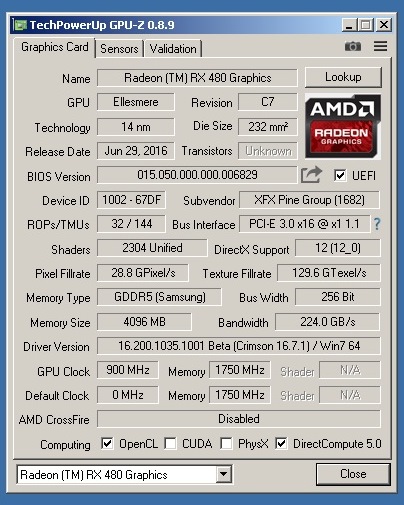The height and width of the screenshot is (505, 404).
Task: Click the share BIOS export icon
Action: pos(311,175)
